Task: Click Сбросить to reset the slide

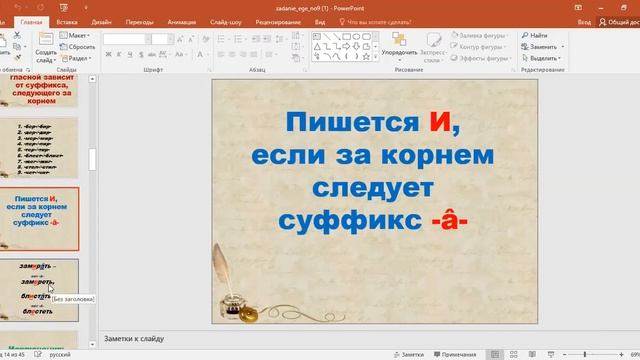Action: (x=78, y=47)
